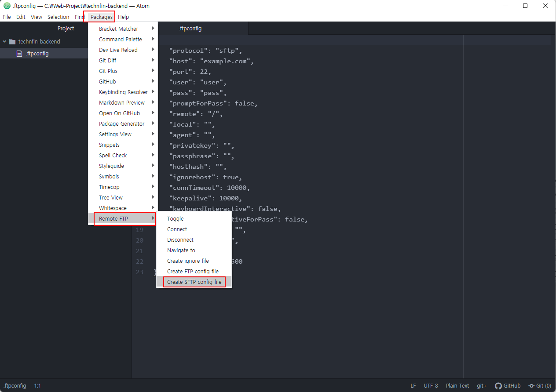Choose Disconnect in Remote FTP submenu

pos(194,240)
